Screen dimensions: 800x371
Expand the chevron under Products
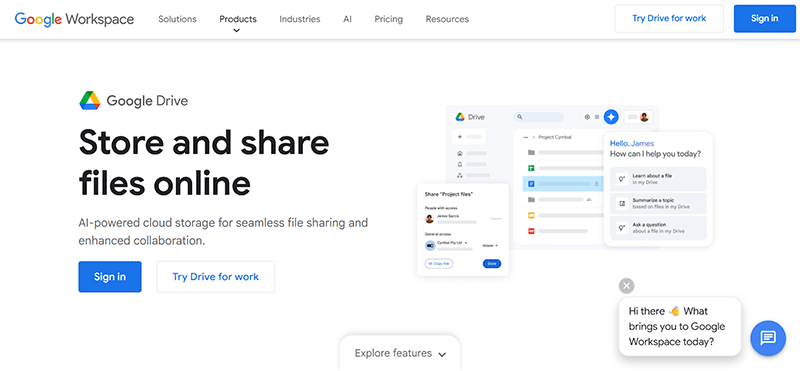click(x=237, y=31)
